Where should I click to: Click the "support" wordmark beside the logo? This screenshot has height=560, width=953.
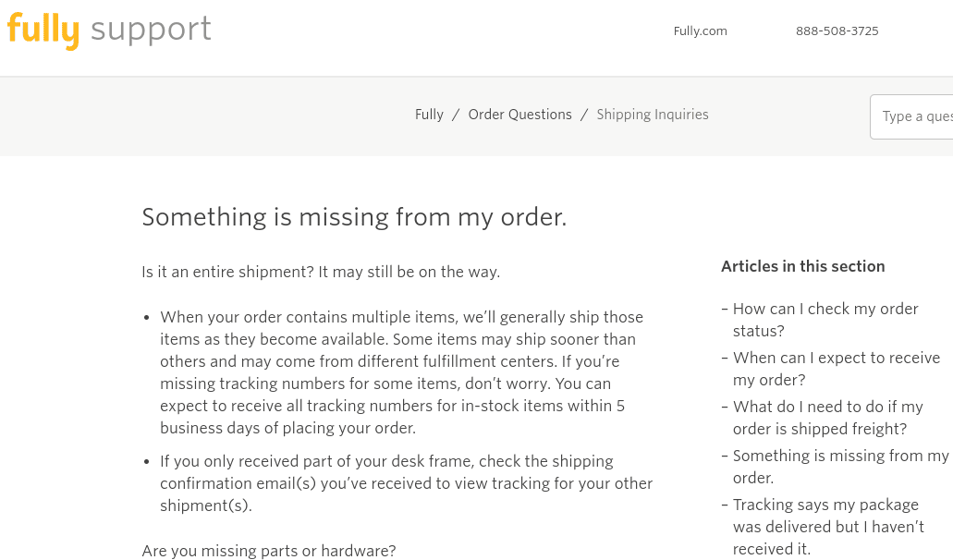150,30
